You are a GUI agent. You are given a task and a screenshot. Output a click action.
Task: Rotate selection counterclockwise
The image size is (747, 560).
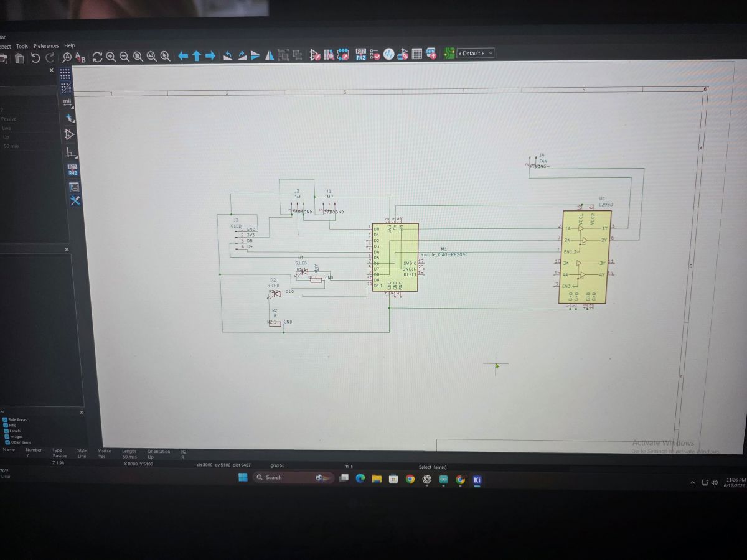coord(228,56)
